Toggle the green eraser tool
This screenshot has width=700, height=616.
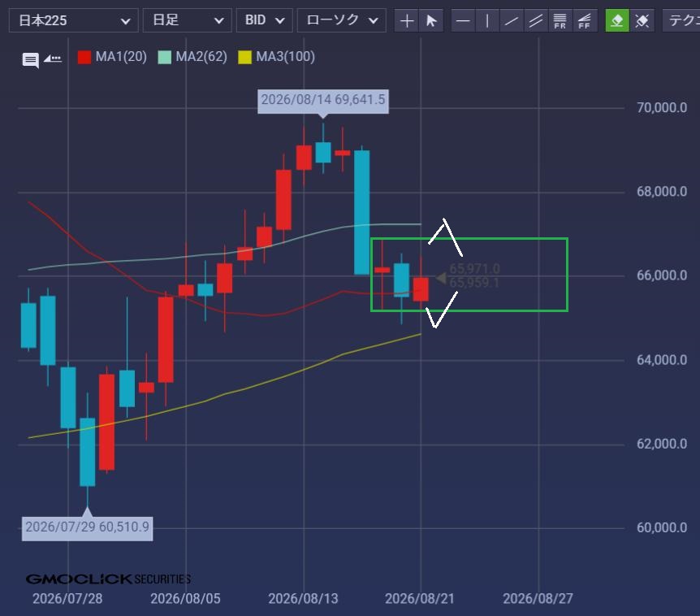617,20
